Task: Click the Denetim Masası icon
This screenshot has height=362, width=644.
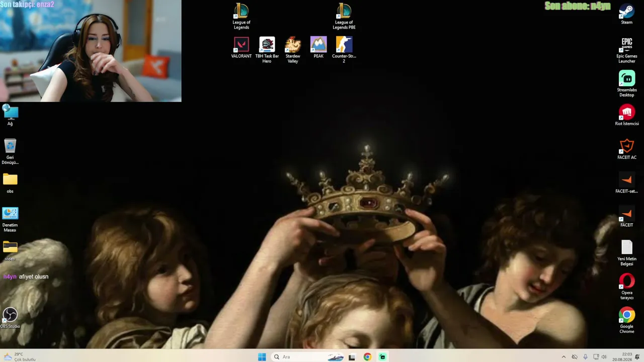Action: (x=10, y=219)
